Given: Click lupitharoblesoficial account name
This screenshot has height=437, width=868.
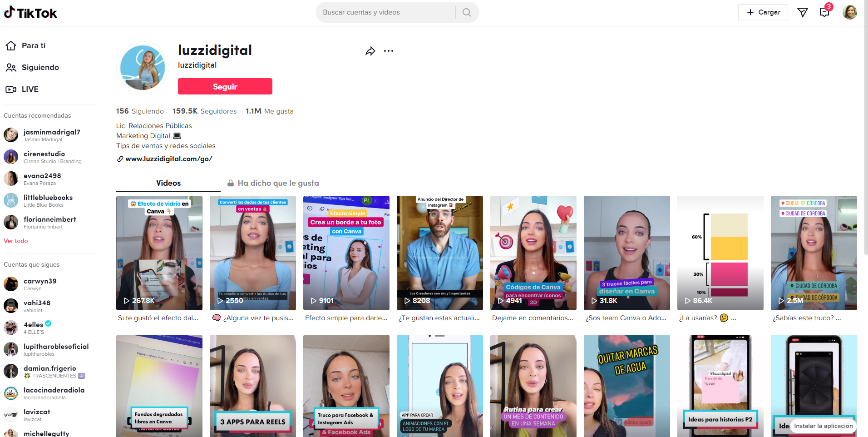Looking at the screenshot, I should (x=56, y=347).
